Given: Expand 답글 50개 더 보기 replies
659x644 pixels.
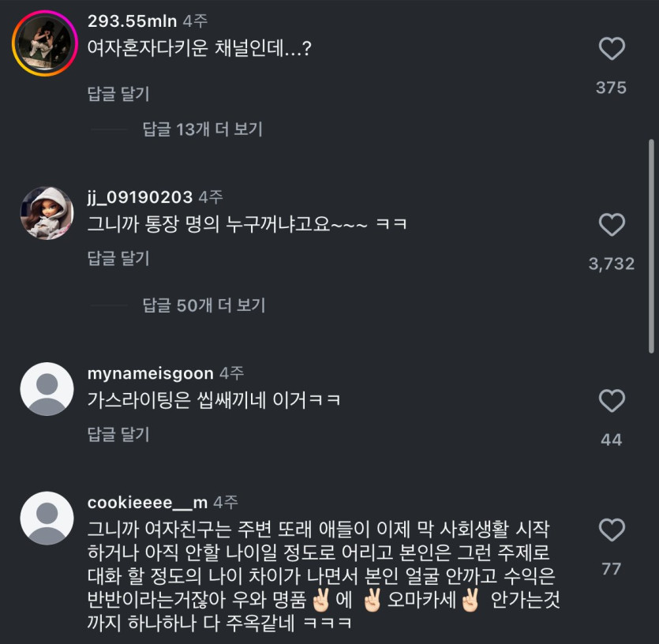Looking at the screenshot, I should pos(204,305).
